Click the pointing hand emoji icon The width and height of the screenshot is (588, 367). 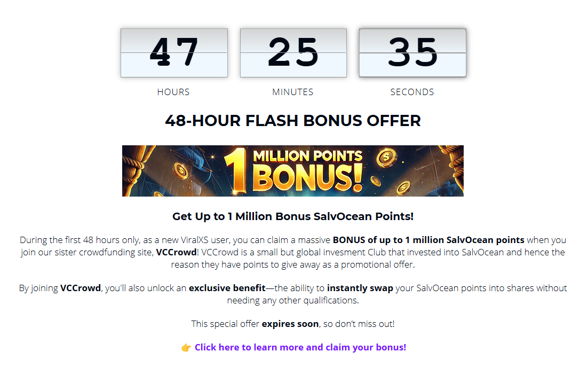click(x=186, y=348)
